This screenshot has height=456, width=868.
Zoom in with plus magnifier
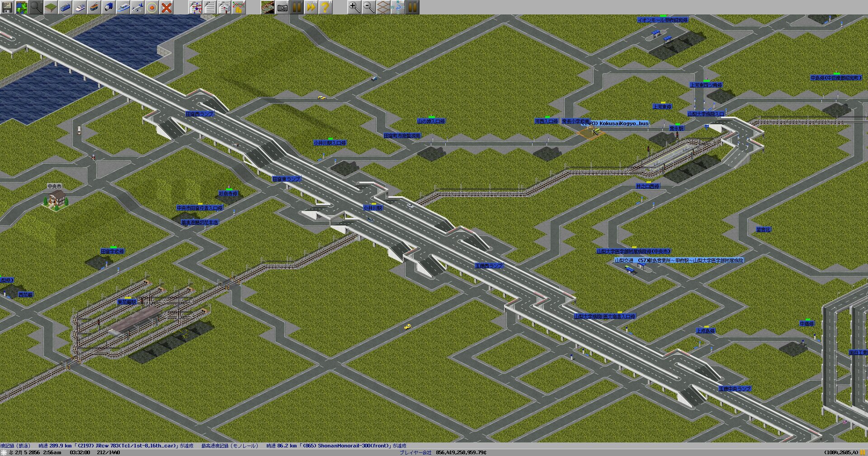coord(354,7)
